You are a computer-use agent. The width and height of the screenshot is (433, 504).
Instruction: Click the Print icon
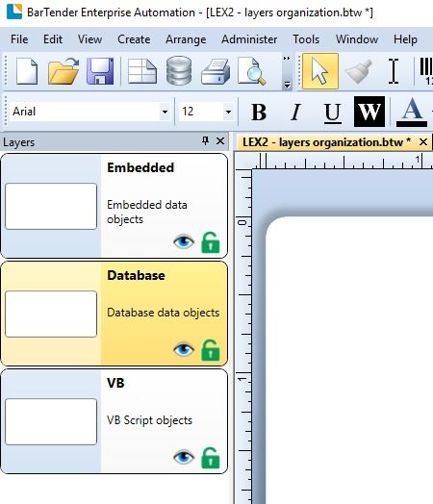[x=216, y=71]
